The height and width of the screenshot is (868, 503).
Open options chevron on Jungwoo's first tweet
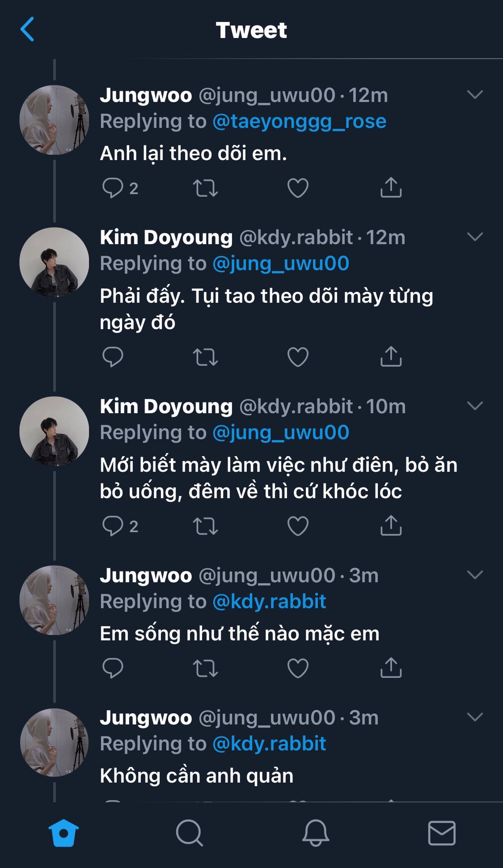[x=475, y=94]
